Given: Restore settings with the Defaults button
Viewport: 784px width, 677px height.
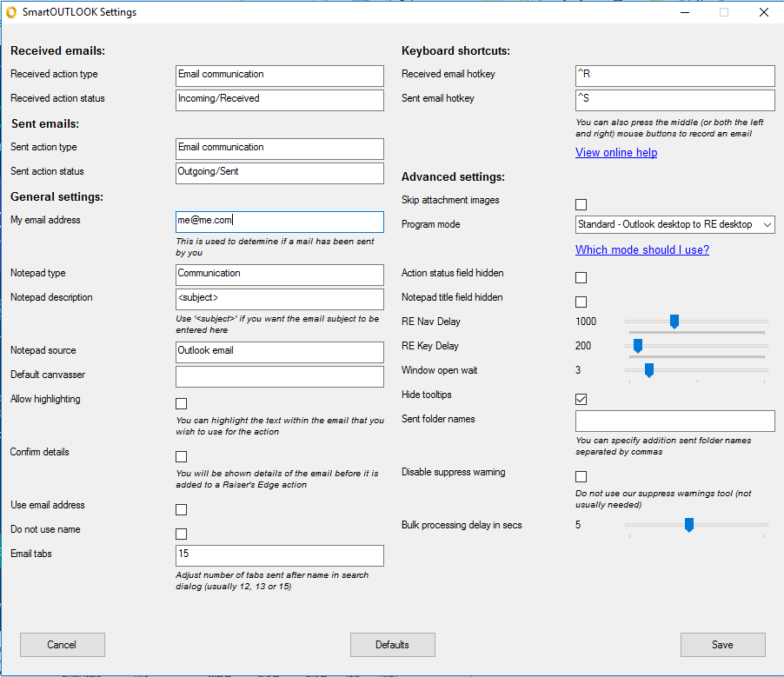Looking at the screenshot, I should [393, 645].
